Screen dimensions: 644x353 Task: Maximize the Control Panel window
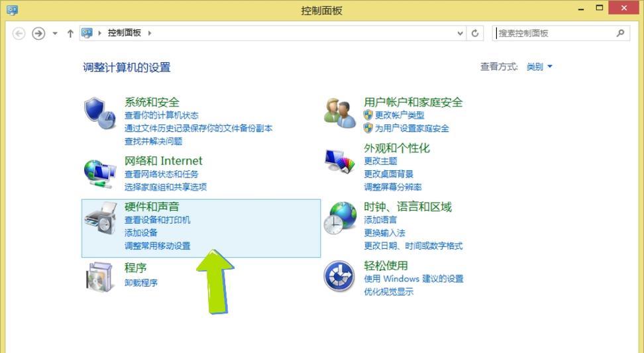point(600,8)
